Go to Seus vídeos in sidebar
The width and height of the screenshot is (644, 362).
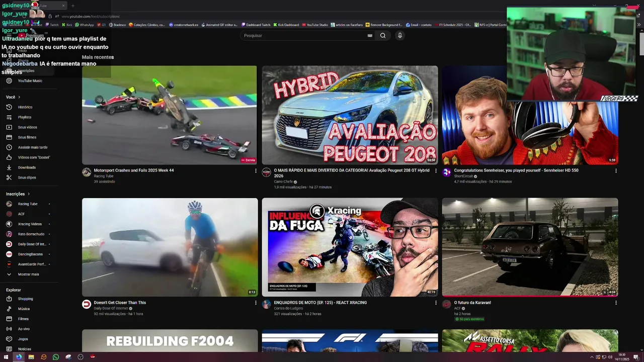pyautogui.click(x=27, y=127)
